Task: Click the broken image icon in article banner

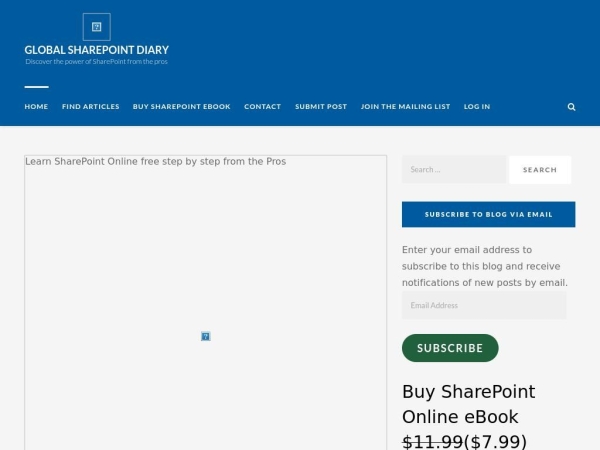Action: pyautogui.click(x=205, y=336)
